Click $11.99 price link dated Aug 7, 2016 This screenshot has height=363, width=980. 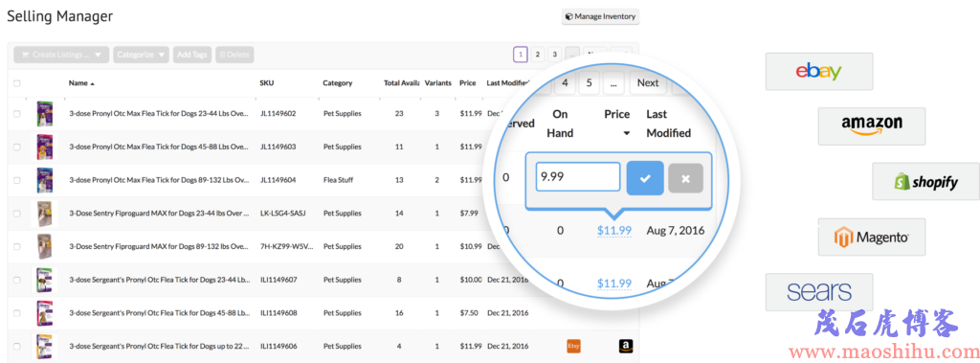pyautogui.click(x=613, y=230)
